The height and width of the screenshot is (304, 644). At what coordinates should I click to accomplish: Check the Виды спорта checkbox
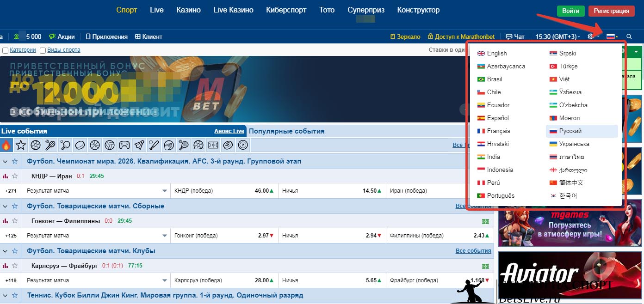tap(42, 50)
